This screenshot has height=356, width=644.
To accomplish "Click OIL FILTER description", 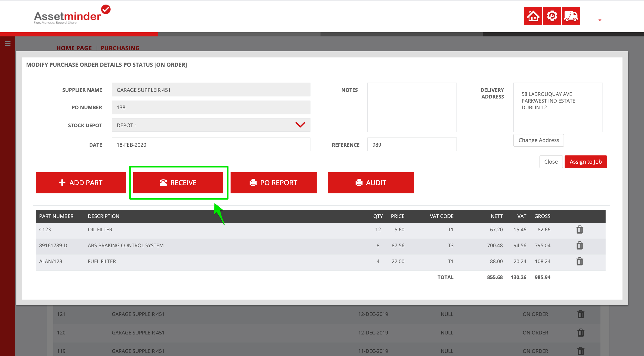I will [x=100, y=230].
